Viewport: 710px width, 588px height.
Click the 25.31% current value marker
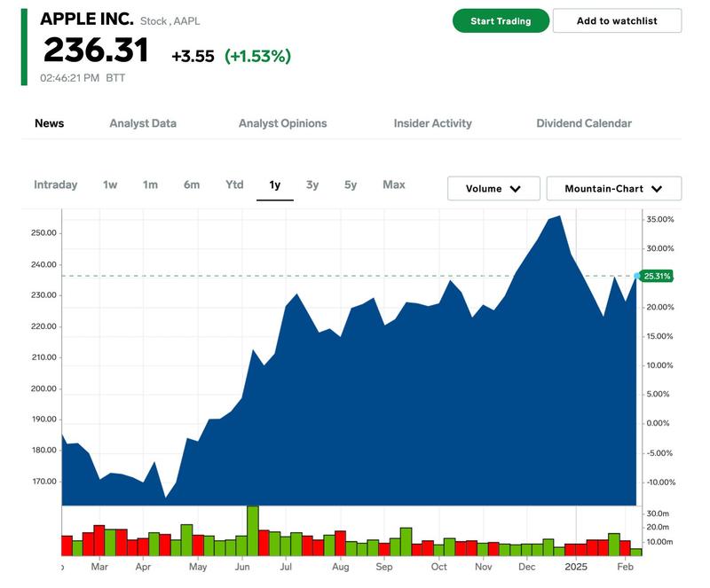tap(657, 276)
